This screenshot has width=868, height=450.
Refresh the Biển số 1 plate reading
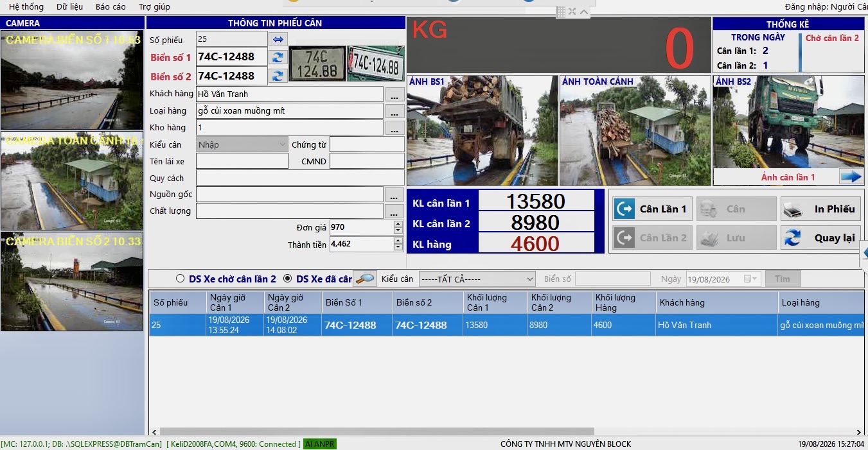coord(278,57)
